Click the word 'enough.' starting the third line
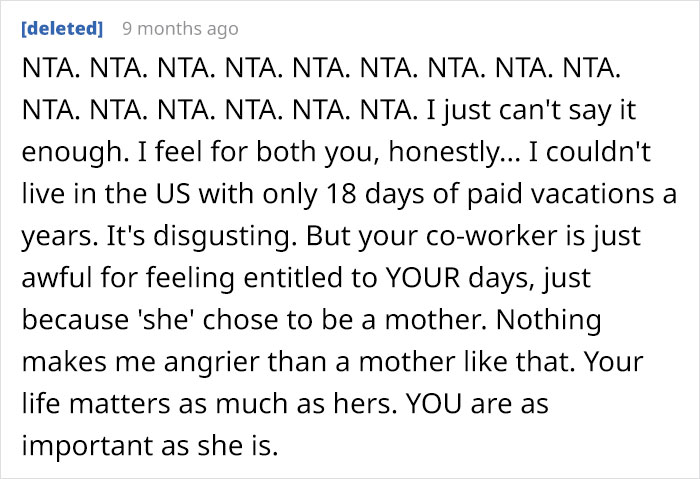Screen dimensions: 700x479 (73, 153)
